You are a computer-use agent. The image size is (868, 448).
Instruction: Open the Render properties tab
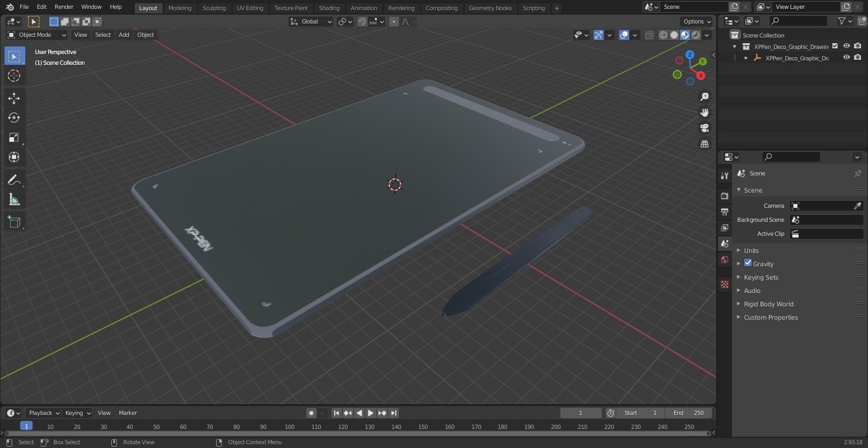click(724, 196)
